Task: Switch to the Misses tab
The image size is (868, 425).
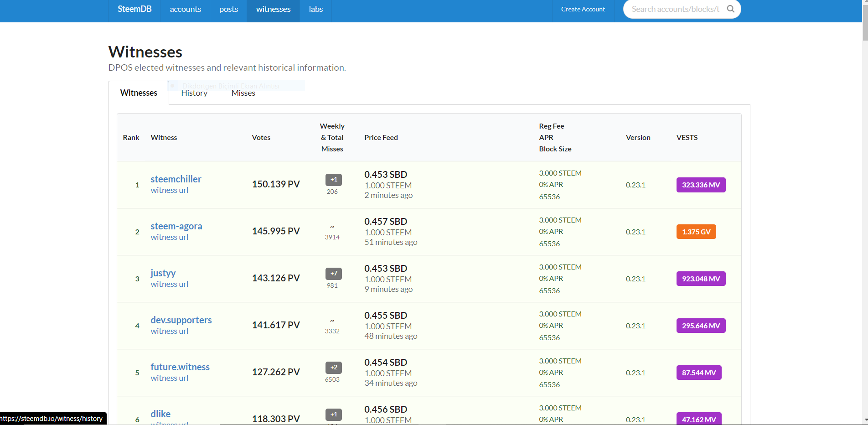Action: [243, 93]
